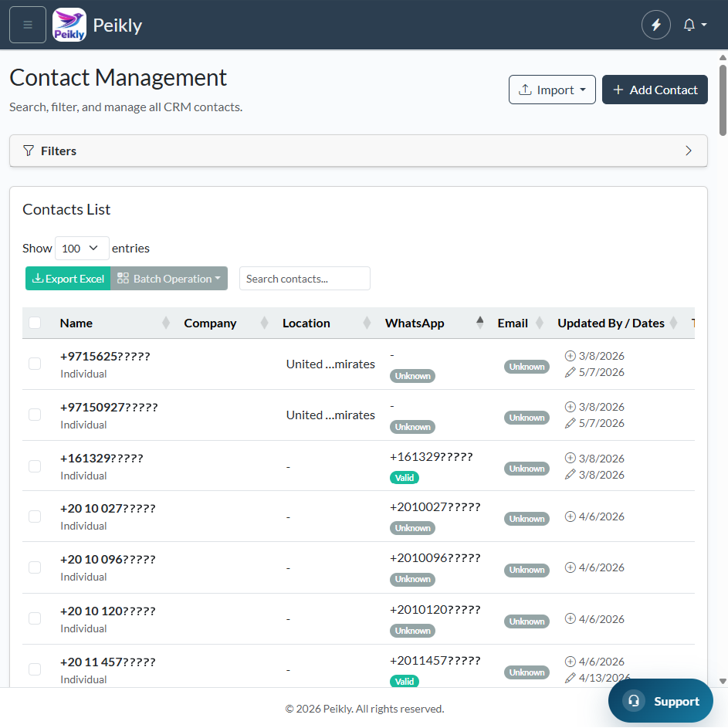Click pencil edited-date icon for +97150927?????
This screenshot has width=728, height=728.
tap(571, 423)
